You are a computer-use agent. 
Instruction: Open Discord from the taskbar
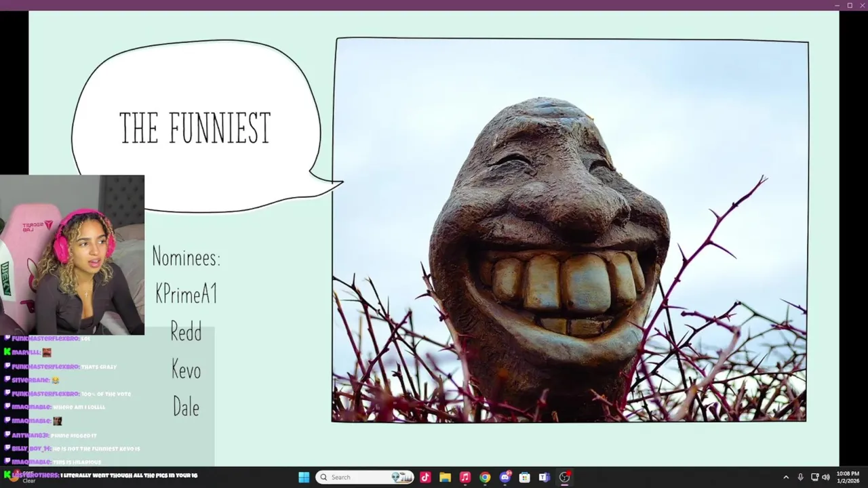click(x=505, y=477)
